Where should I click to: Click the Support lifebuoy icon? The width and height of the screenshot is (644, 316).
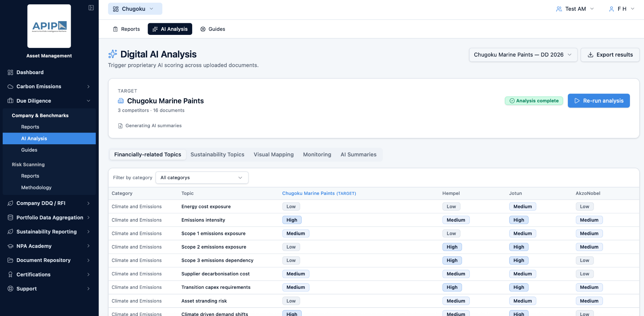tap(10, 289)
